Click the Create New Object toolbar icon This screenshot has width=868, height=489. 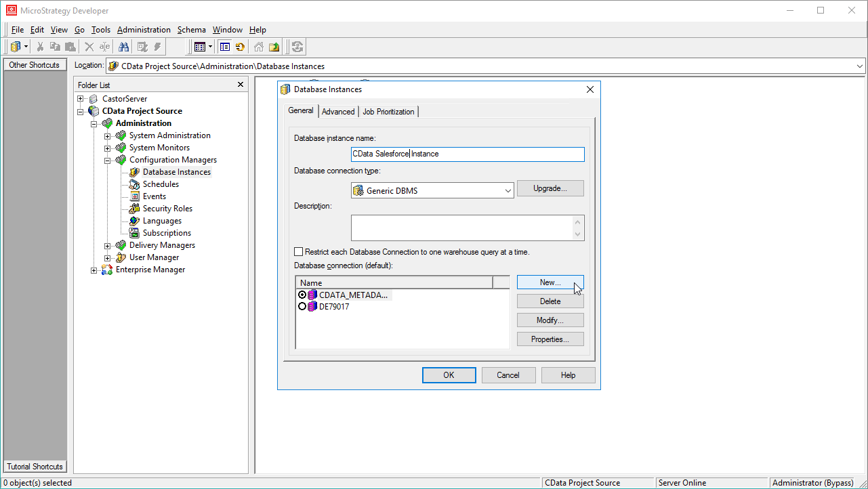[x=16, y=47]
